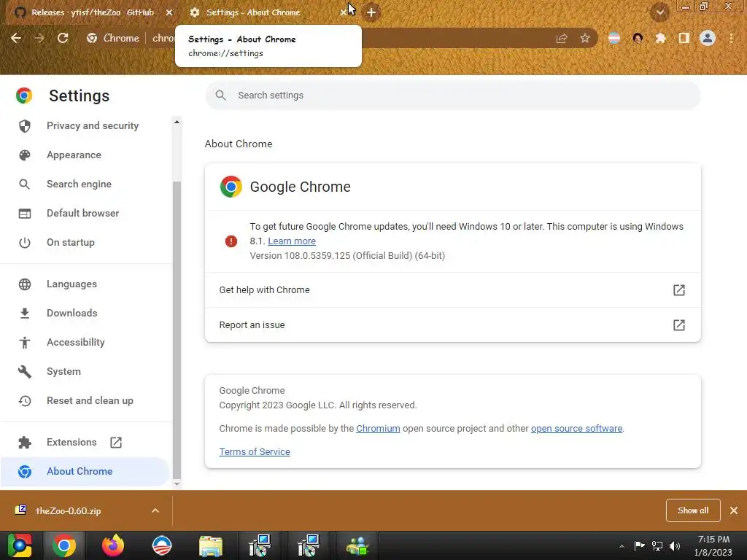This screenshot has width=747, height=560.
Task: Click the Action Center flag tray icon
Action: (639, 545)
